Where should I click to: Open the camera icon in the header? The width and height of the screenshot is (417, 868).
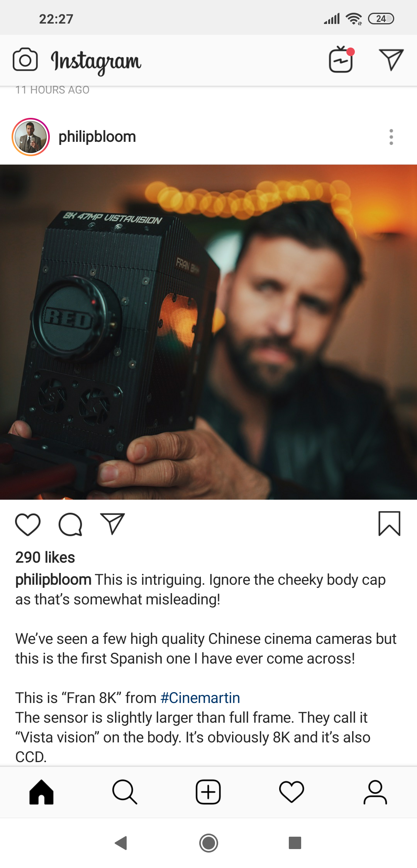25,60
